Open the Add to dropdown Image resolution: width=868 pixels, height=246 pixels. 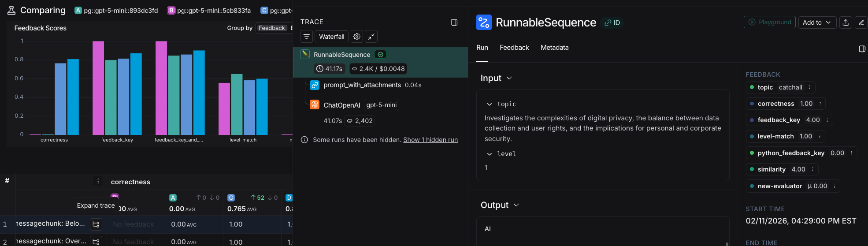click(x=817, y=22)
